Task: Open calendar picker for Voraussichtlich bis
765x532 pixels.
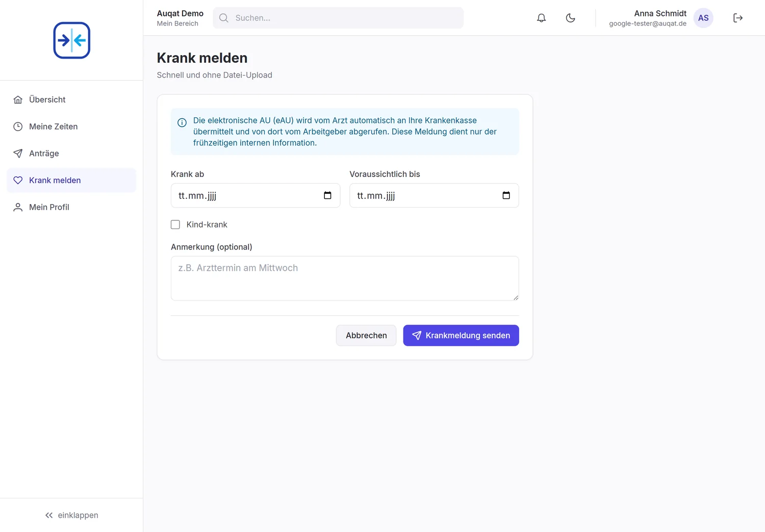Action: 506,195
